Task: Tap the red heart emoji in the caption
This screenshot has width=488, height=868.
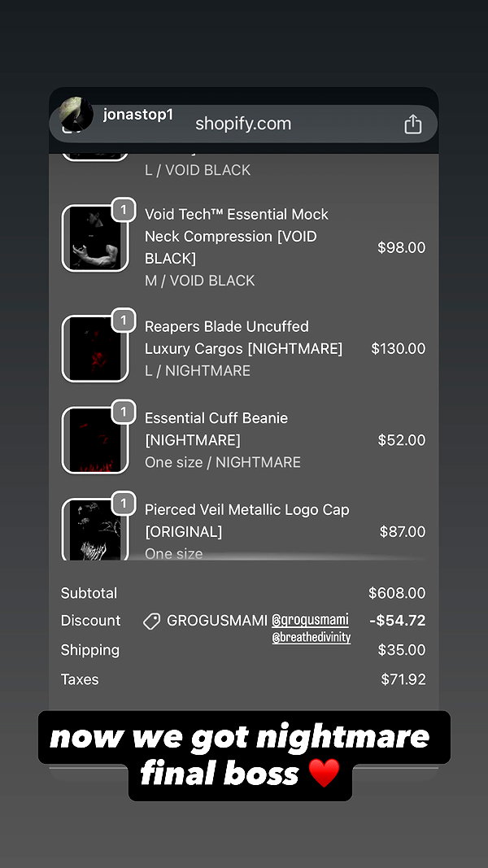Action: click(x=324, y=773)
